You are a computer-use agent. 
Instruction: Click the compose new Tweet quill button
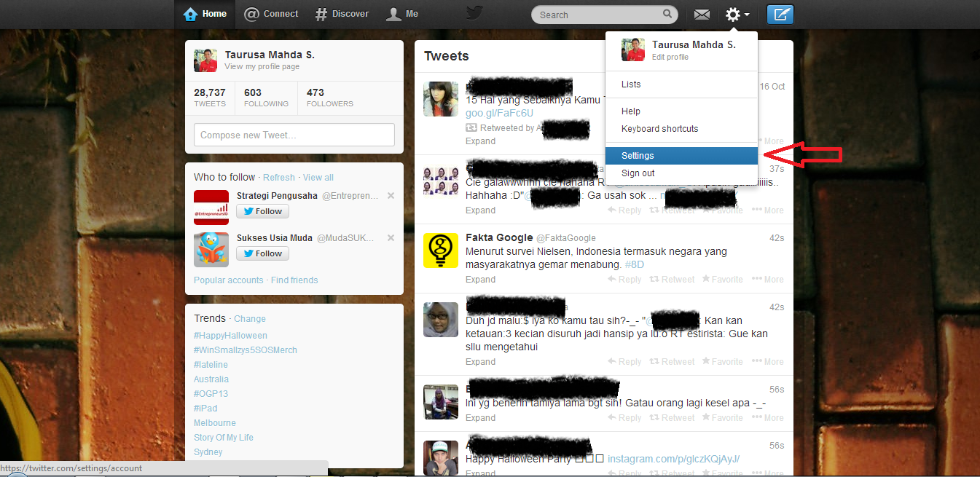[780, 15]
